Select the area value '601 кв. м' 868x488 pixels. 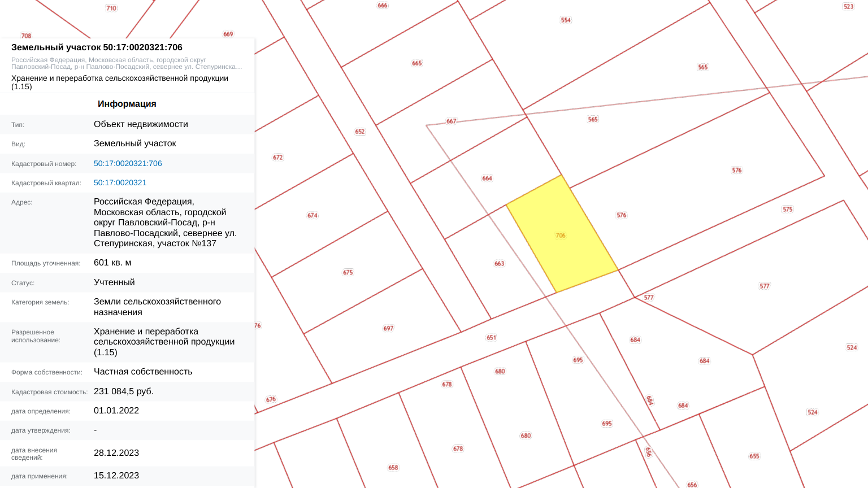[112, 263]
